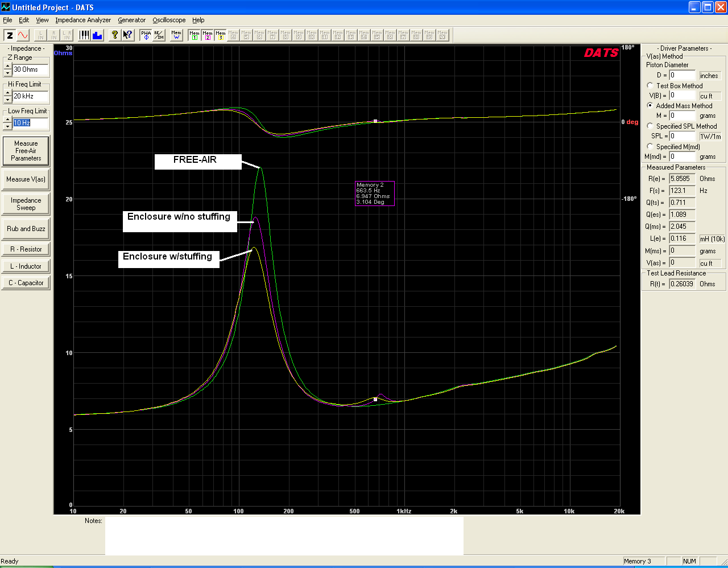Image resolution: width=728 pixels, height=568 pixels.
Task: Open the File menu
Action: (7, 20)
